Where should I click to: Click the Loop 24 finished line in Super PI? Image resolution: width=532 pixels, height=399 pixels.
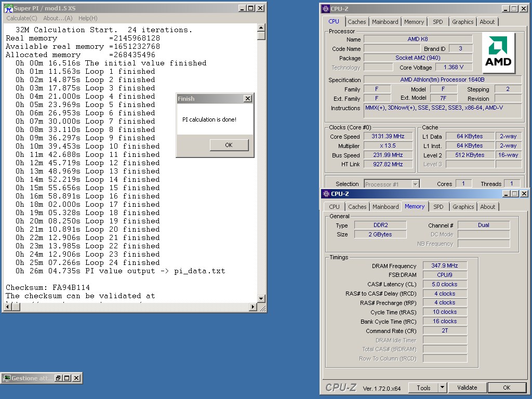coord(87,262)
